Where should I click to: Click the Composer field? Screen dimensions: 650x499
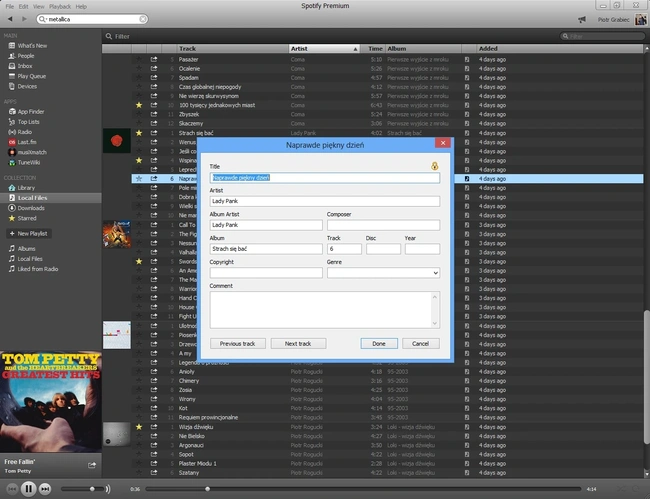(383, 225)
